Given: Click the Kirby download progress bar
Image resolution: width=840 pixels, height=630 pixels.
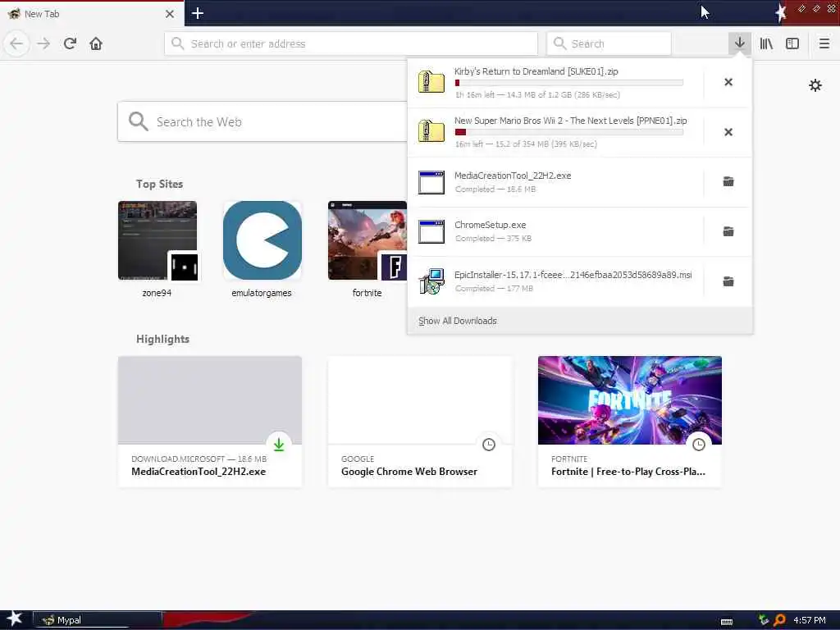Looking at the screenshot, I should [x=569, y=83].
